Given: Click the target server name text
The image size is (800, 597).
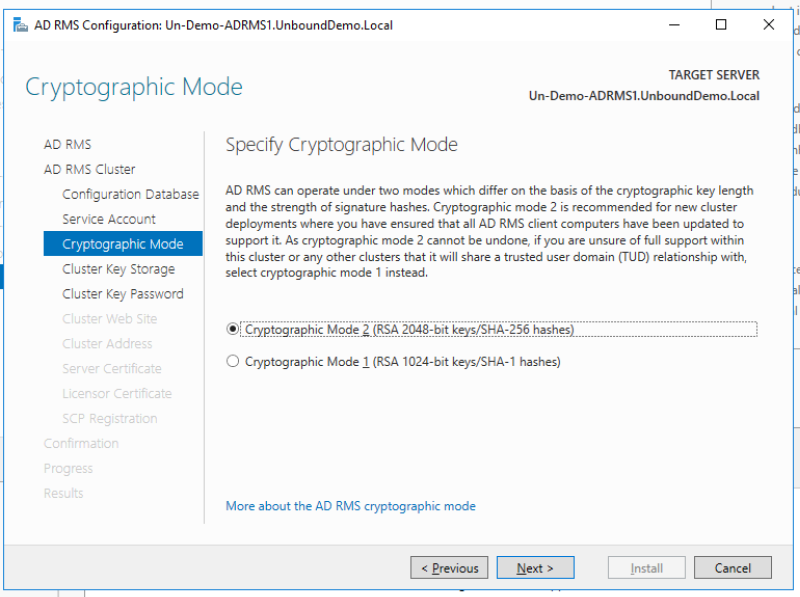Looking at the screenshot, I should [x=644, y=96].
